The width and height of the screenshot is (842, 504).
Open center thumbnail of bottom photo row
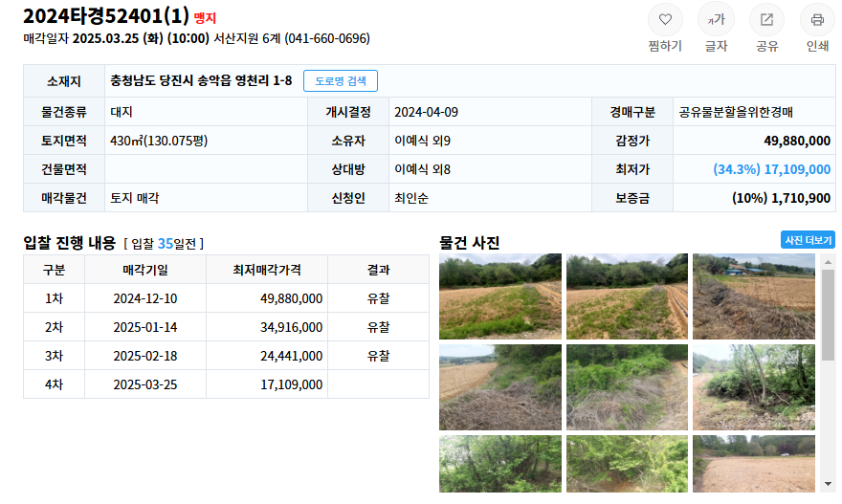(x=627, y=464)
